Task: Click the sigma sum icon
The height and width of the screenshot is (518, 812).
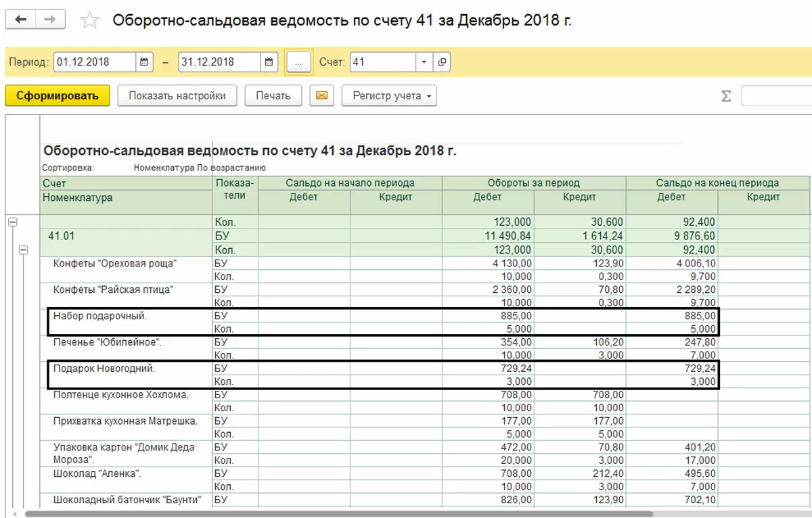Action: point(726,96)
